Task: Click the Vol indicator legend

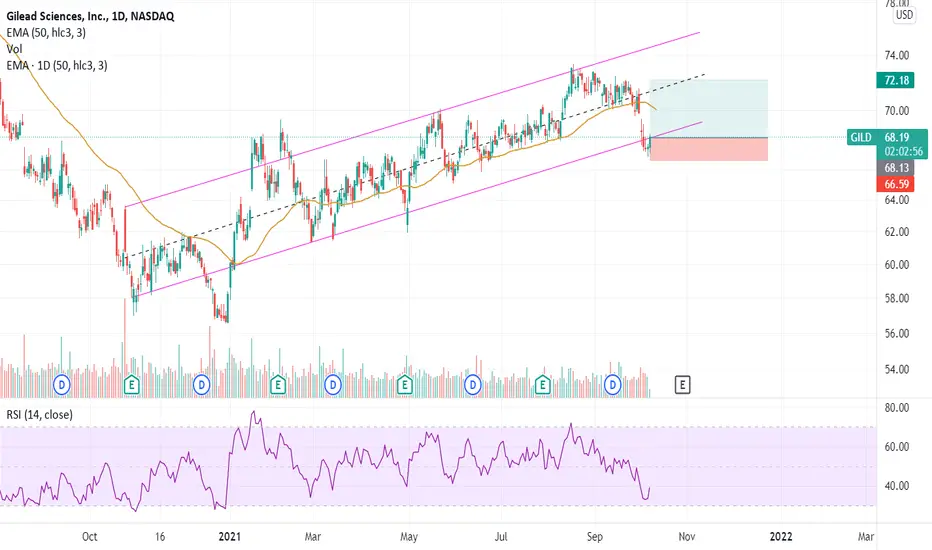Action: 14,49
